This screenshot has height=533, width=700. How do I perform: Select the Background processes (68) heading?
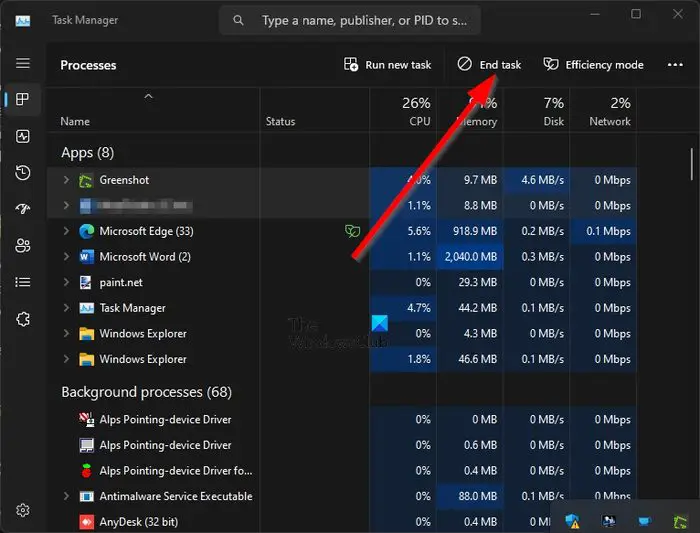tap(146, 392)
